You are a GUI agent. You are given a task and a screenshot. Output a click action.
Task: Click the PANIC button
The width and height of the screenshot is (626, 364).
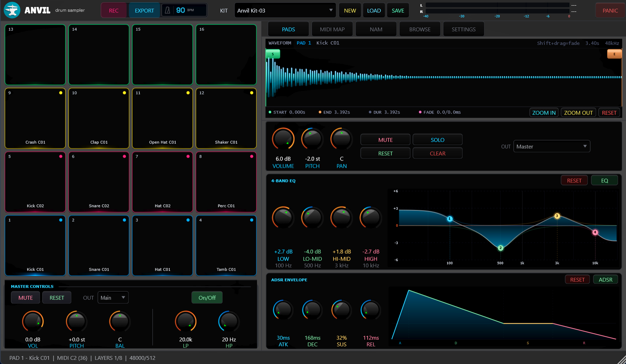[x=610, y=10]
